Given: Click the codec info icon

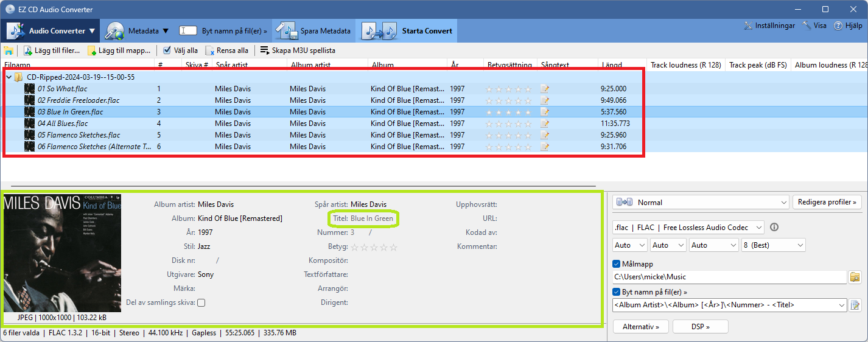Looking at the screenshot, I should coord(774,228).
